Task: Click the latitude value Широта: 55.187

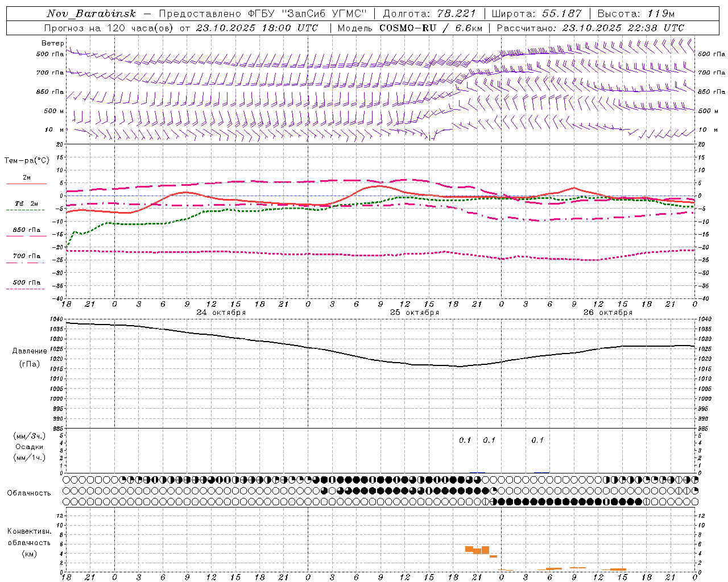Action: pyautogui.click(x=537, y=14)
